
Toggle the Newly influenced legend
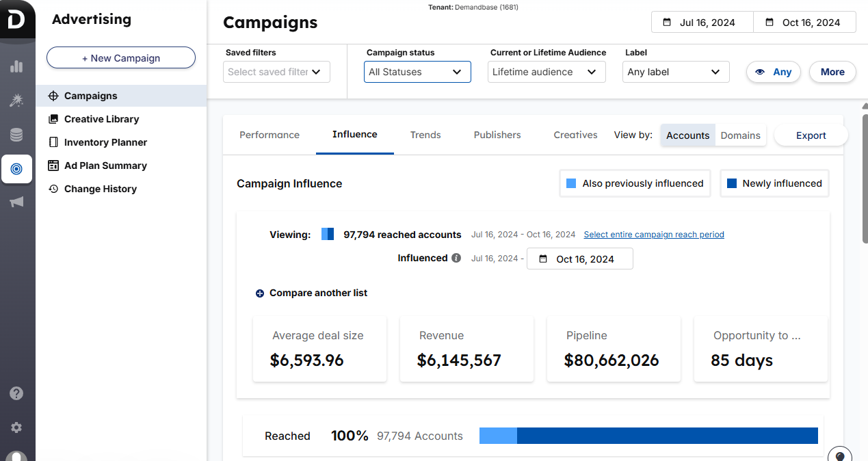[774, 183]
